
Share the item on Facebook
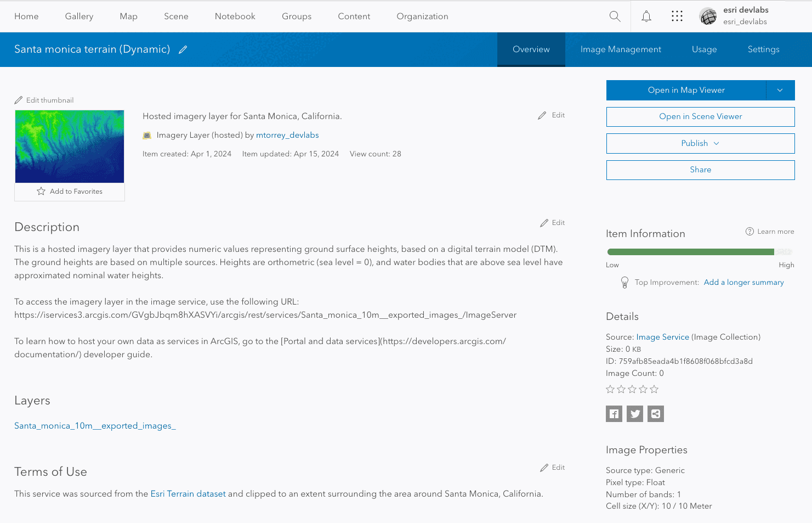614,413
